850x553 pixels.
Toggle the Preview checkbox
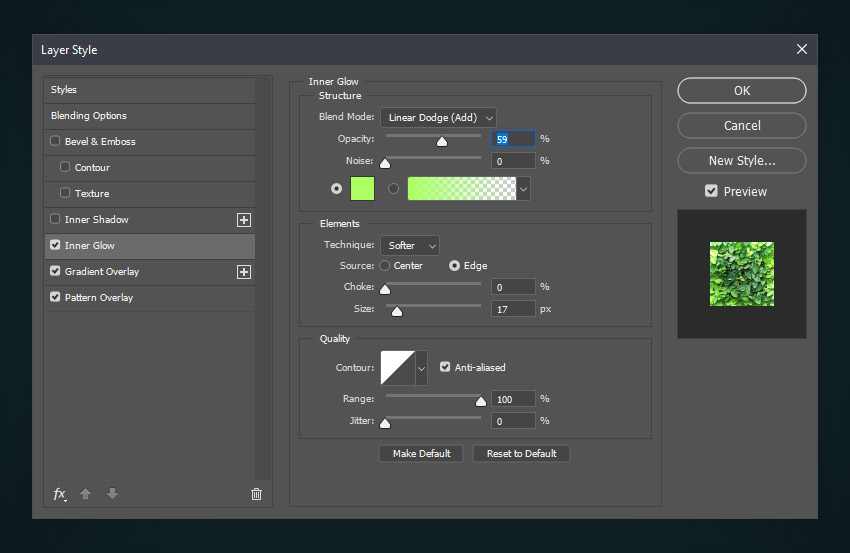[x=711, y=191]
